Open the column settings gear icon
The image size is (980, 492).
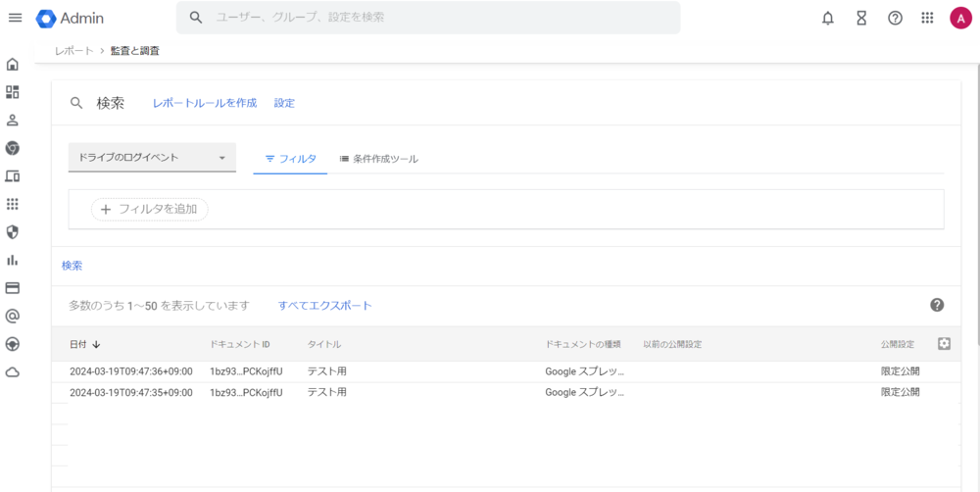pos(944,344)
